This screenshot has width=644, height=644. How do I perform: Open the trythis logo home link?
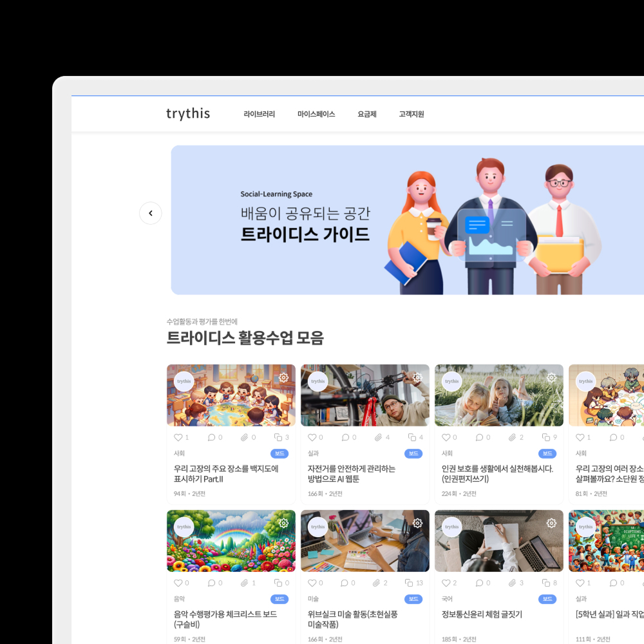coord(188,114)
